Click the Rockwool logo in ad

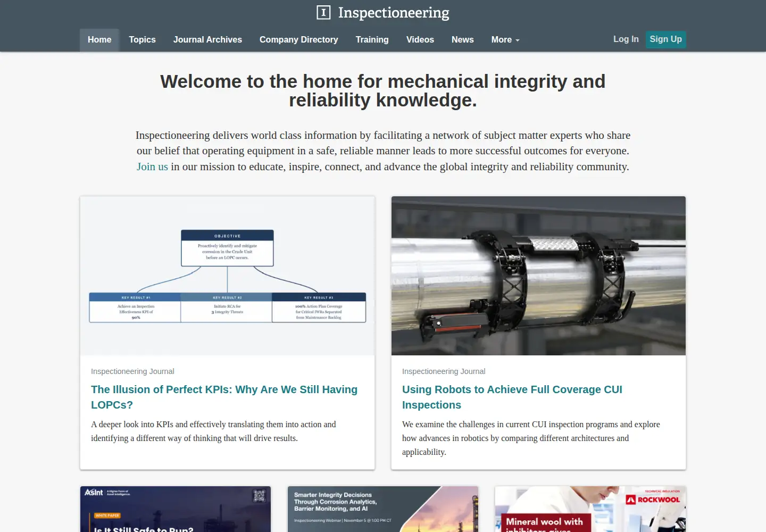click(653, 500)
